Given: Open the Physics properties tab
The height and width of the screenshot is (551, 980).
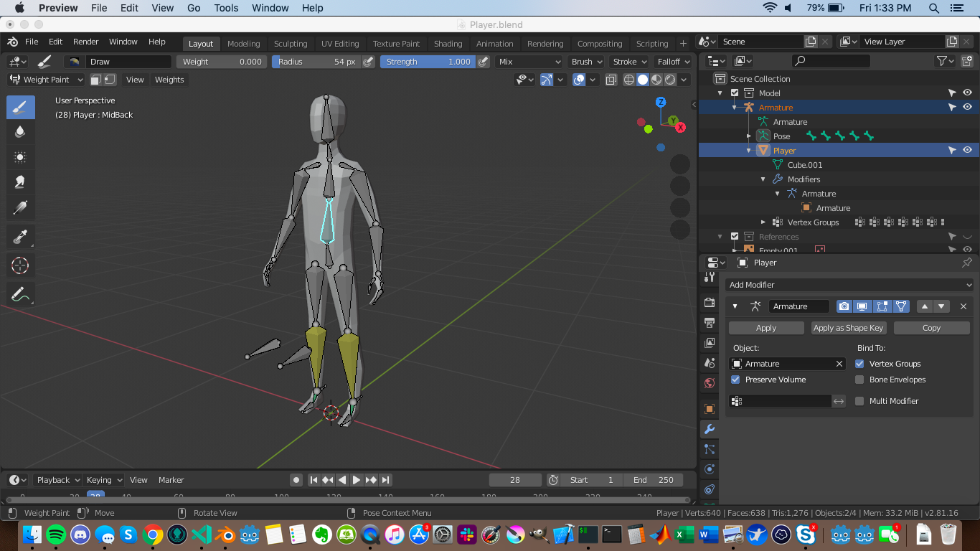Looking at the screenshot, I should (x=710, y=469).
